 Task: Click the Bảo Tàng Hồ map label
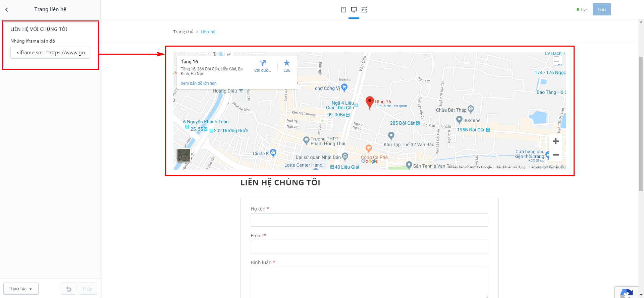click(551, 93)
